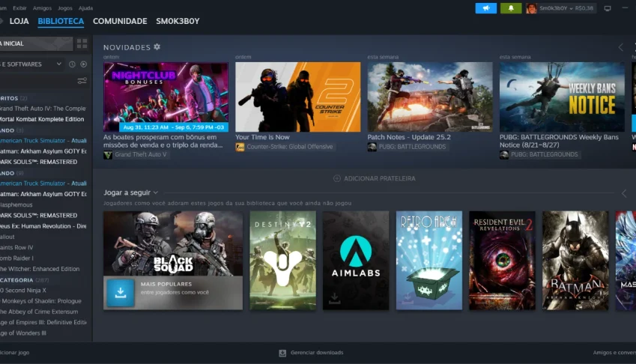This screenshot has width=636, height=364.
Task: Click the recent activity clock icon
Action: pos(72,64)
